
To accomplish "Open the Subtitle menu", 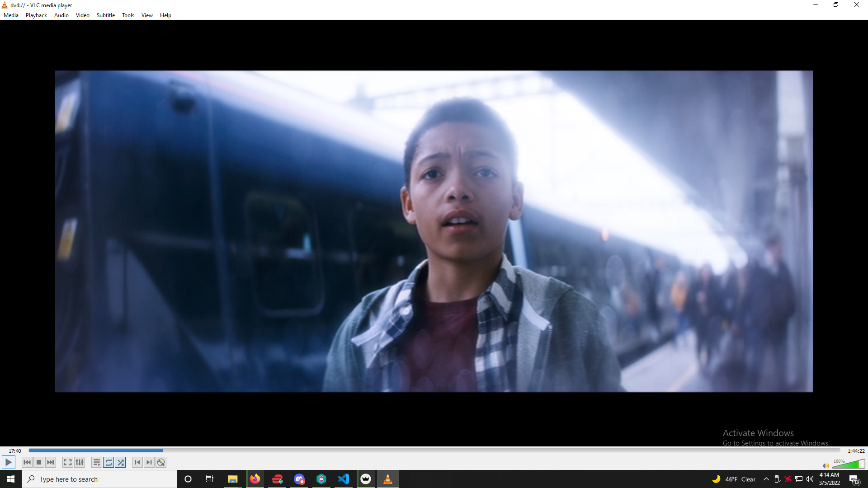I will 106,15.
